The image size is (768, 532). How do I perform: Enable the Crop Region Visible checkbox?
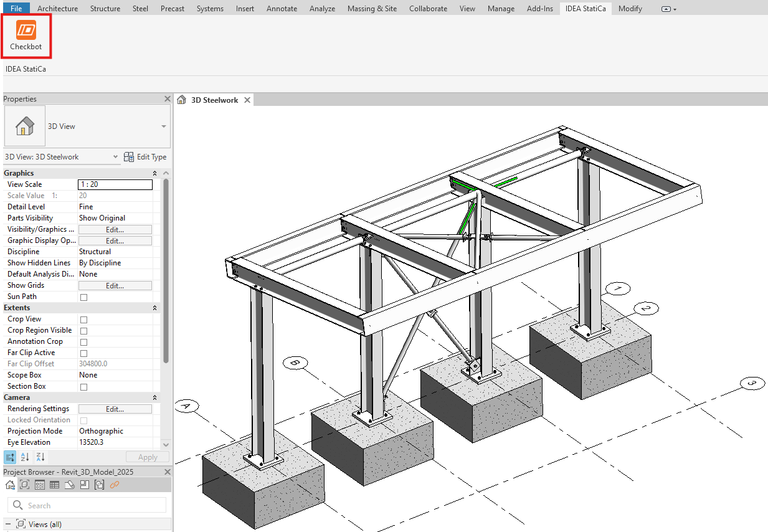point(84,331)
